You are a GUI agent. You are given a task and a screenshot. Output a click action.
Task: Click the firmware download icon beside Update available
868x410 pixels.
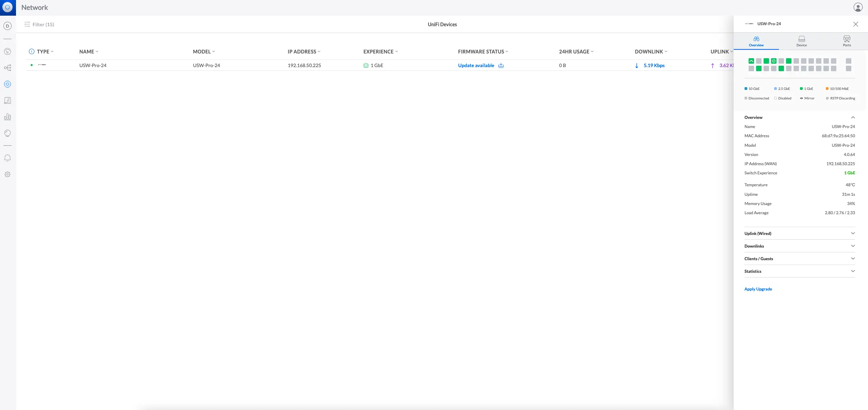point(501,65)
